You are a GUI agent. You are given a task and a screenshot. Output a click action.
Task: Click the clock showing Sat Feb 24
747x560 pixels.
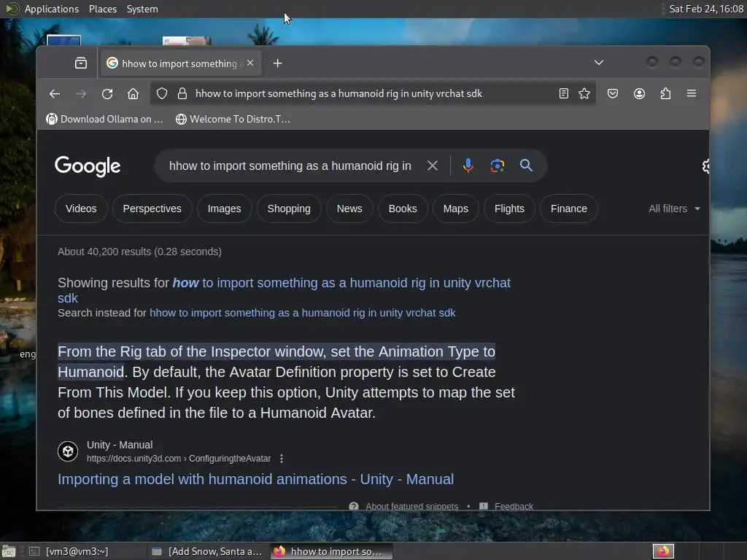(706, 9)
